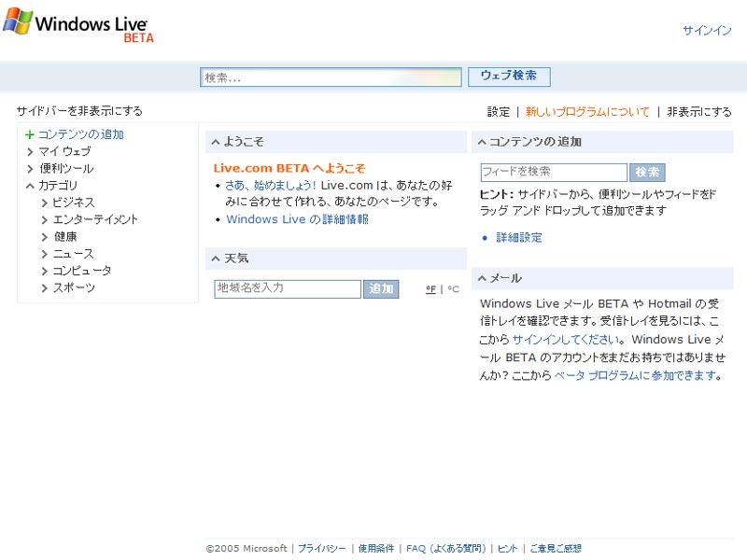
Task: Focus the 地域名を入力 weather field
Action: [x=288, y=289]
